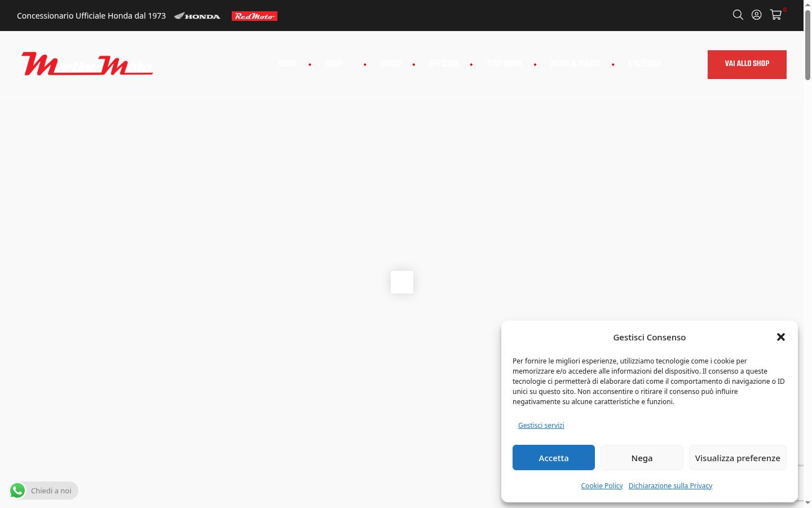The image size is (812, 508).
Task: Click the RedMoto logo badge
Action: 254,16
